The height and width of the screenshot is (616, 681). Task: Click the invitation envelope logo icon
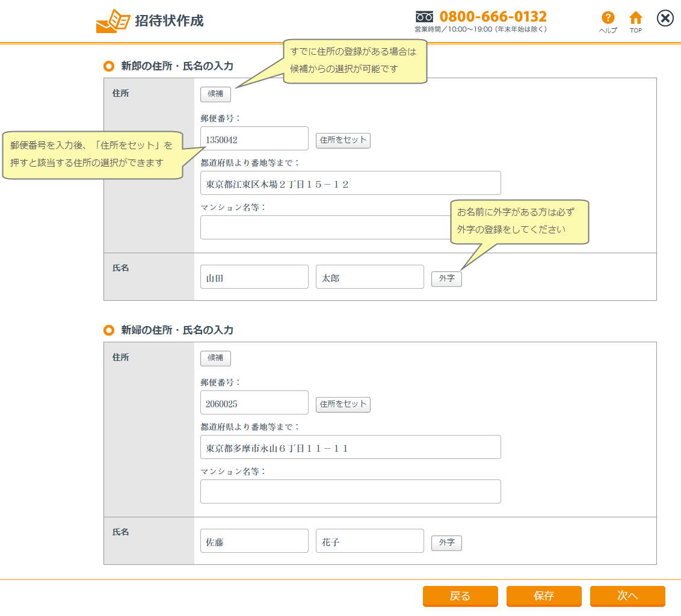[112, 21]
